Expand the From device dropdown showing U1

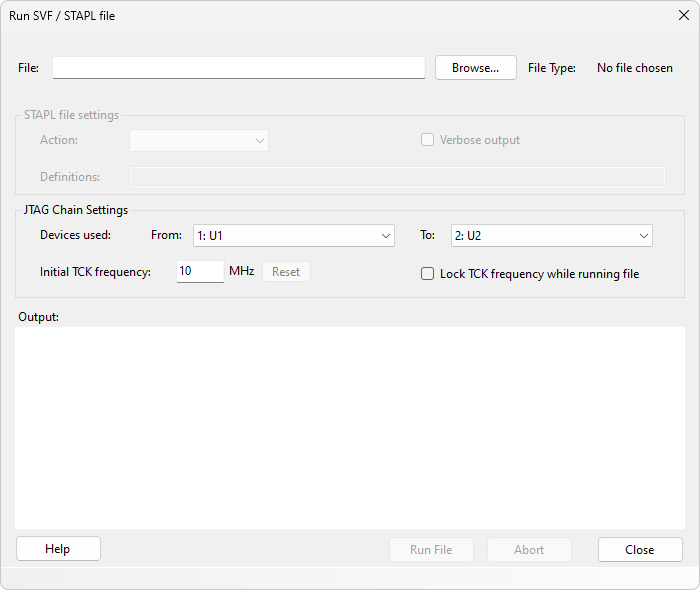pos(293,236)
